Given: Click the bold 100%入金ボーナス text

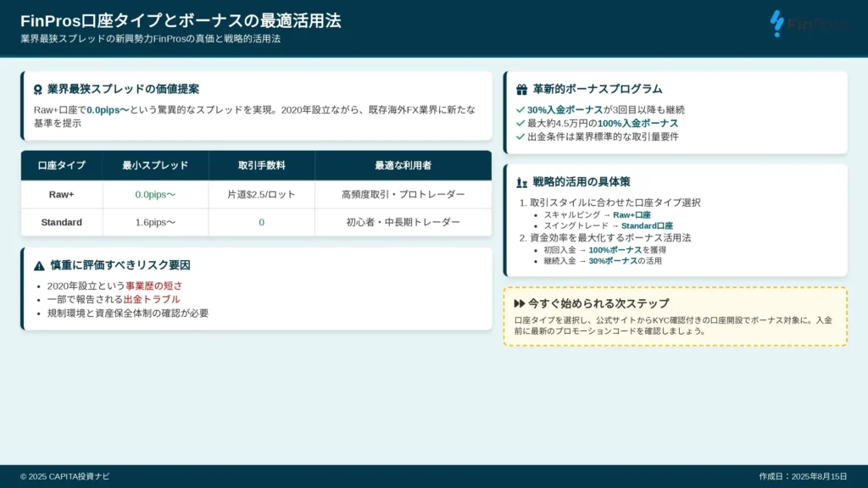Looking at the screenshot, I should tap(637, 123).
